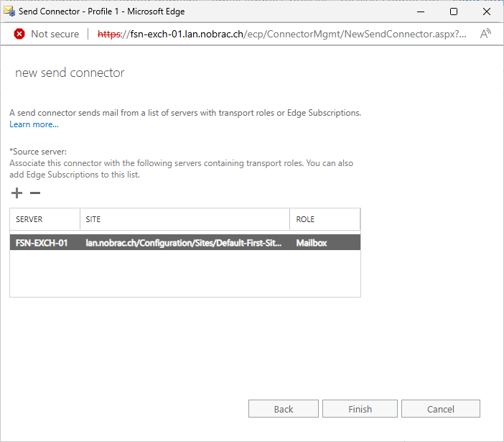Click the address bar URL
Viewport: 504px width, 442px height.
point(282,34)
